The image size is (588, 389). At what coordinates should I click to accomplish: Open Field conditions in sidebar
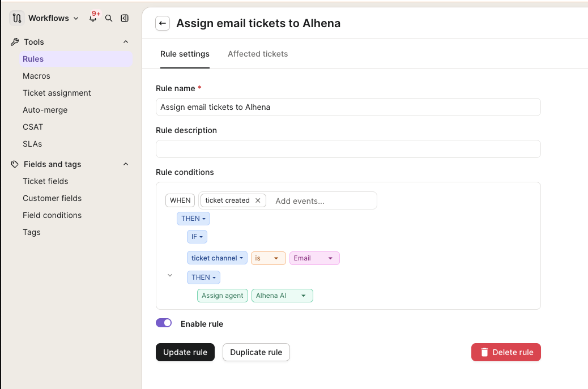click(x=52, y=216)
